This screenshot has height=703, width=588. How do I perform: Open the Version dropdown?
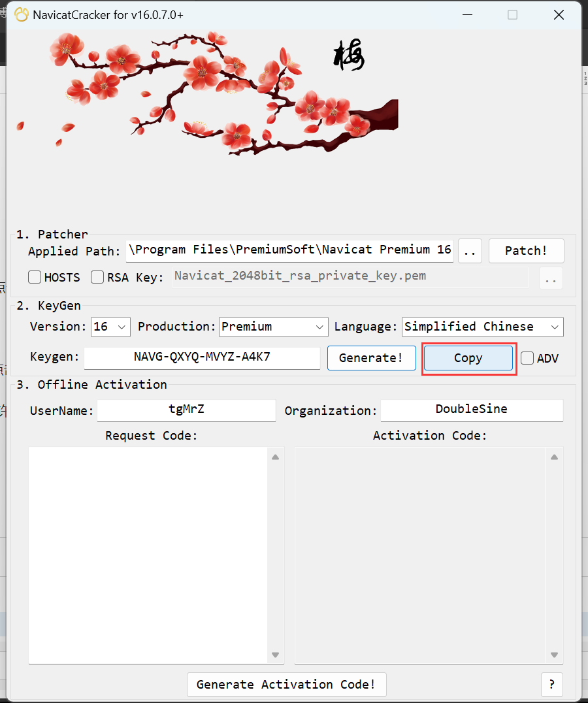(110, 327)
